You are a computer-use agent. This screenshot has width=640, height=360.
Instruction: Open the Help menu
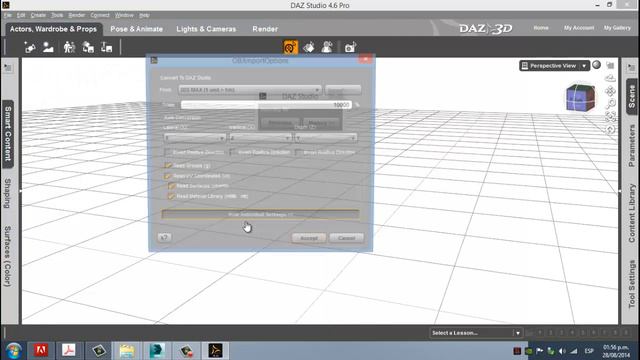tap(144, 15)
